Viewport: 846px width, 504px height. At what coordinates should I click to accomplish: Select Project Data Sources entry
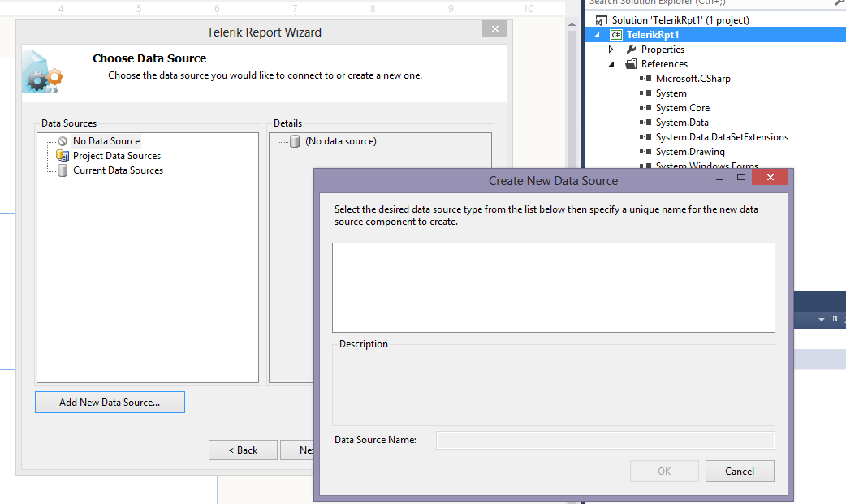117,155
